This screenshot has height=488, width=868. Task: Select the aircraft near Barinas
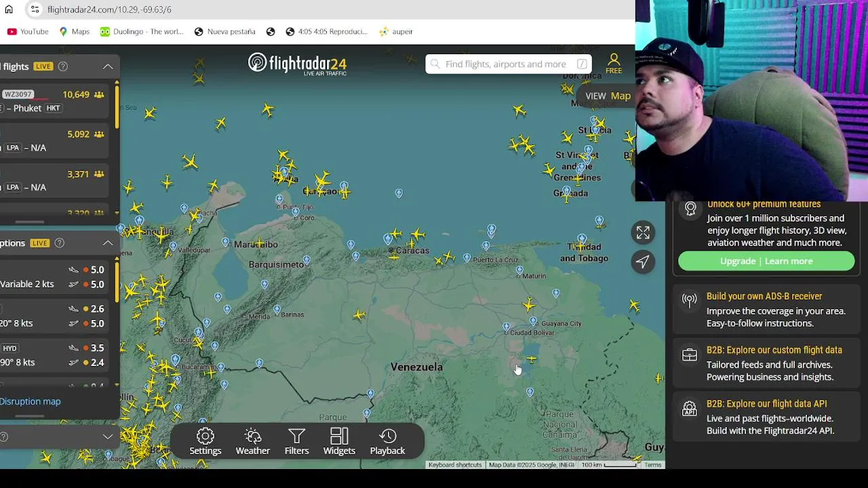[359, 315]
